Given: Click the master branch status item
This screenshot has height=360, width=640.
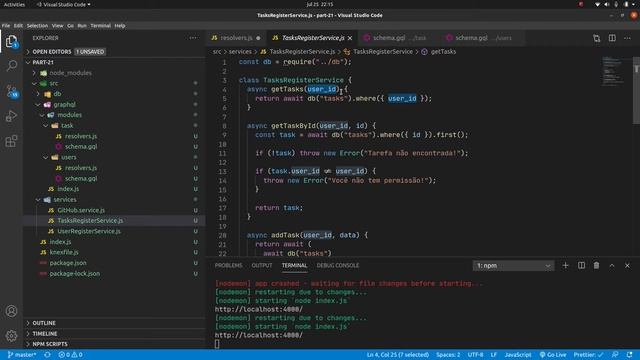Looking at the screenshot, I should click(x=22, y=355).
